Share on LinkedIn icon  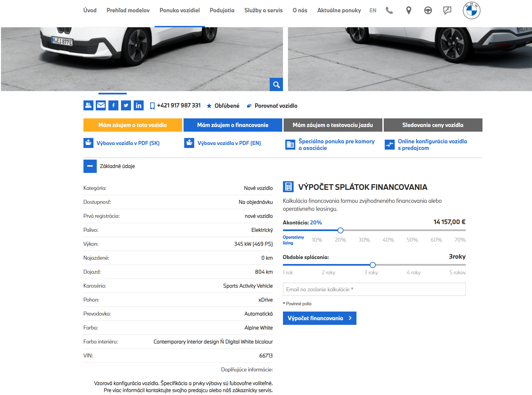139,105
